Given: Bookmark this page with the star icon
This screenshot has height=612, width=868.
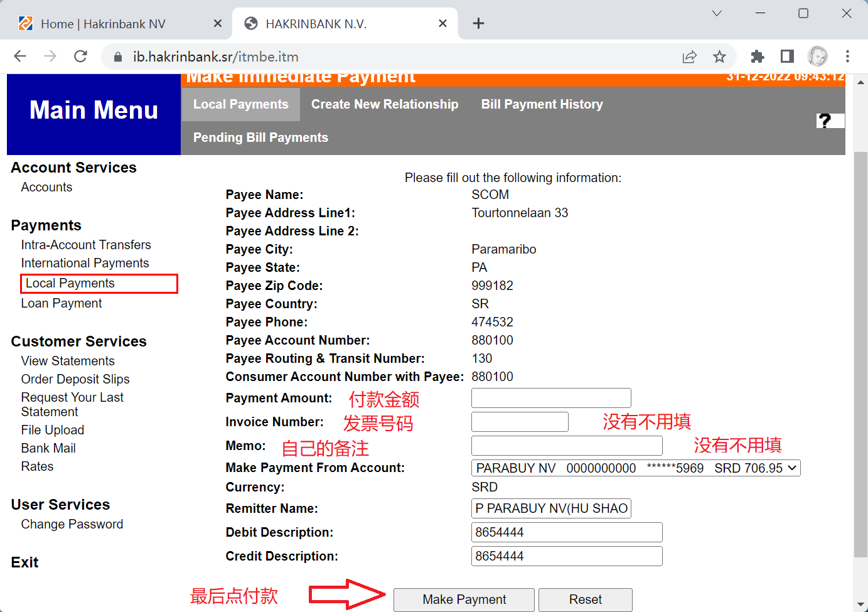Looking at the screenshot, I should 719,57.
